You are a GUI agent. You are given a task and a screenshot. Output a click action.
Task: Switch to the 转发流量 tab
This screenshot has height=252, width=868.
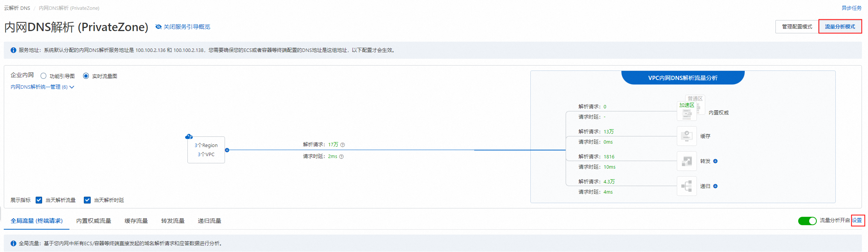(173, 221)
